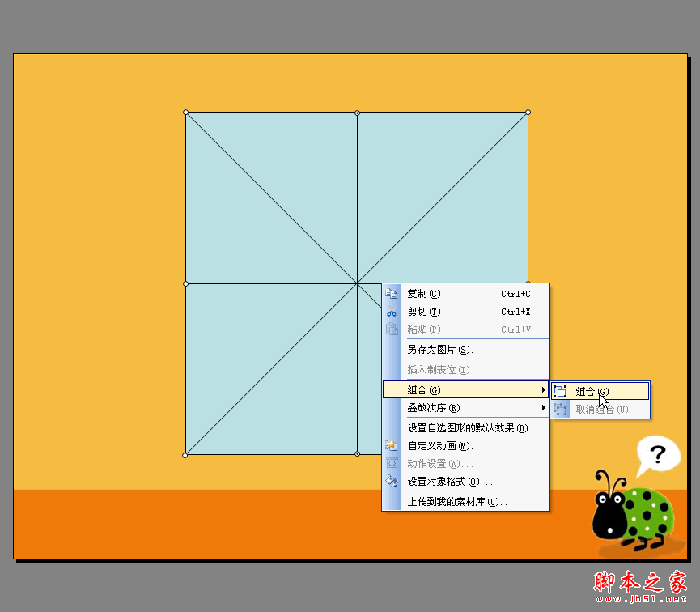
Task: Click 组合(G) in the submenu
Action: click(600, 391)
